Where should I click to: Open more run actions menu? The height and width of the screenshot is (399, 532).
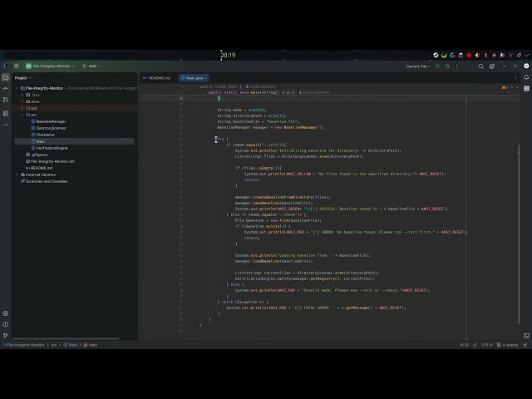point(456,66)
